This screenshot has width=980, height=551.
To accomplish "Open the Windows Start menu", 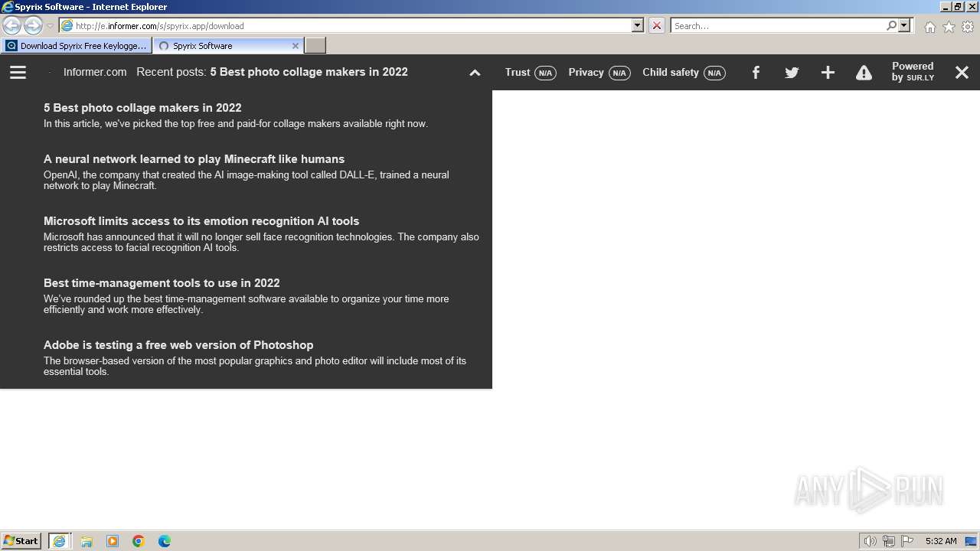I will tap(21, 540).
